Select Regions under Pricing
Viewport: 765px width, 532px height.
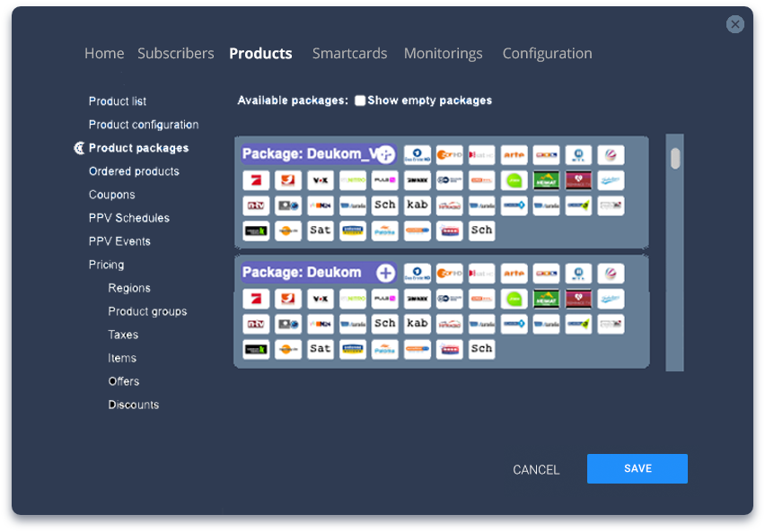click(129, 288)
